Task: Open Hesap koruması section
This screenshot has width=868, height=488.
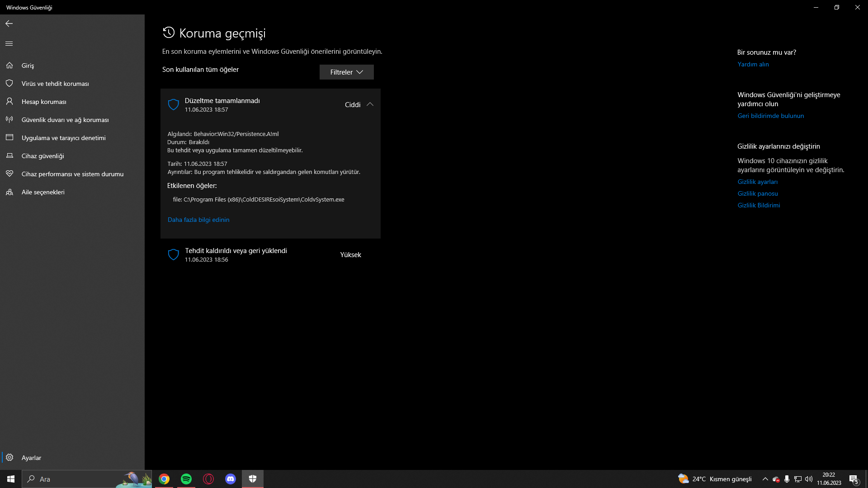Action: point(44,102)
